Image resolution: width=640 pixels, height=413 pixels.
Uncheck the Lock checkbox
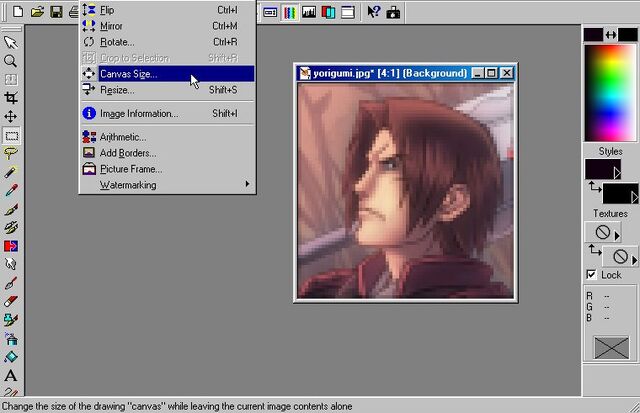(591, 275)
